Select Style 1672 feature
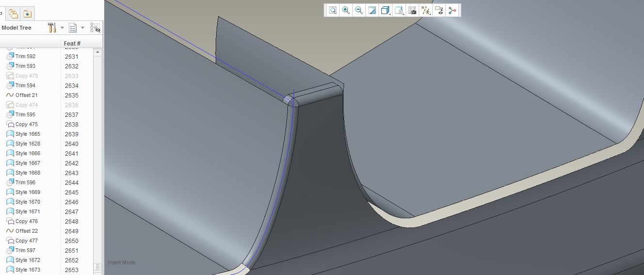644x275 pixels. click(28, 260)
